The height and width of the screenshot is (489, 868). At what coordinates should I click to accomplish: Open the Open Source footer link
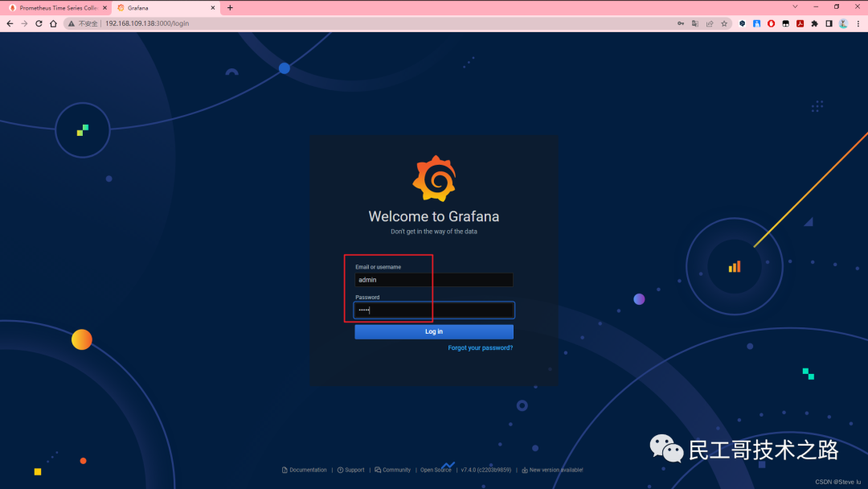[436, 470]
